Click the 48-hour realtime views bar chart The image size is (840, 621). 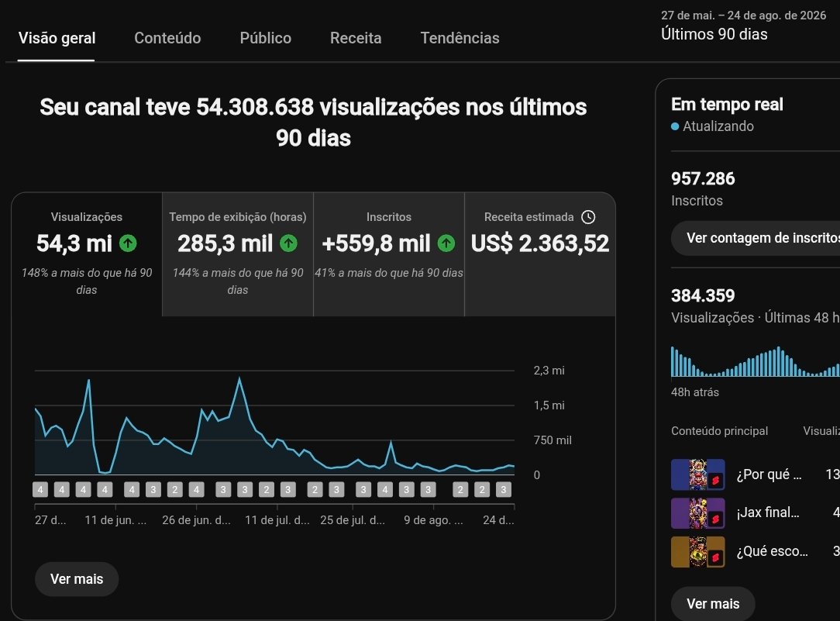coord(756,362)
